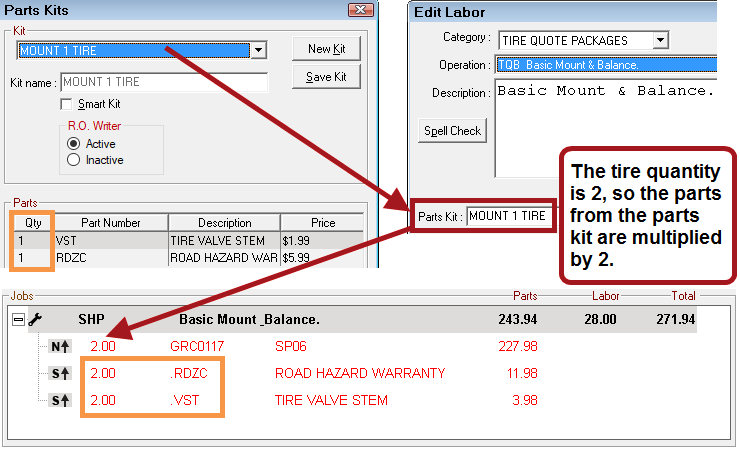The image size is (740, 449).
Task: Click the S↑ icon beside .RDZC
Action: click(59, 374)
